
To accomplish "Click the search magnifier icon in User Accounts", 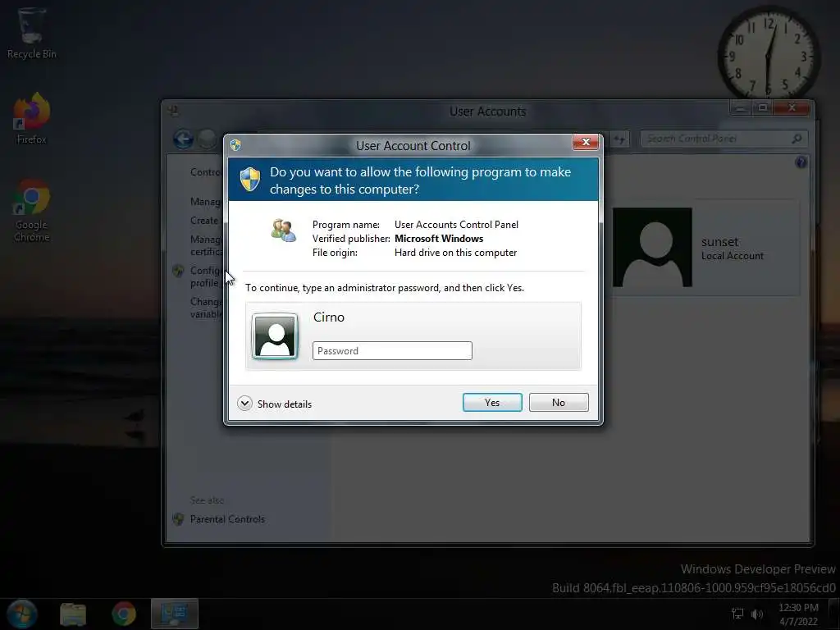I will (797, 139).
